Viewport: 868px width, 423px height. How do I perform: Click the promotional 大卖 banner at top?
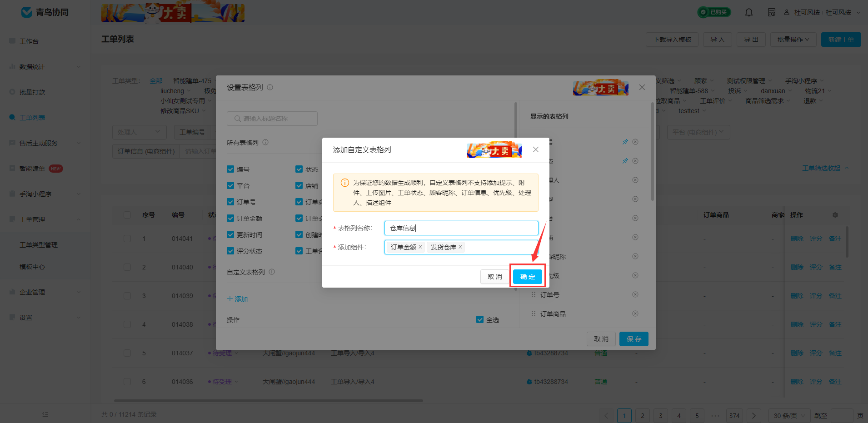(x=173, y=13)
